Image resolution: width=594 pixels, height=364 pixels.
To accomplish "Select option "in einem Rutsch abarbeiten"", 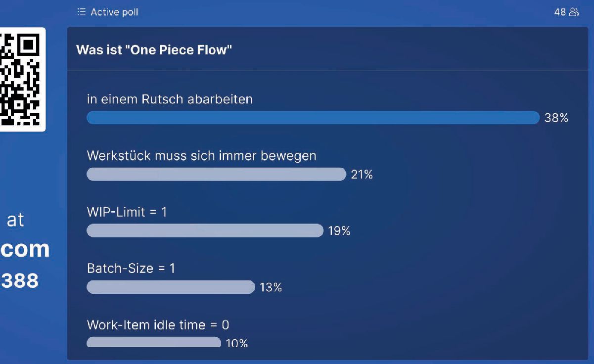I will pyautogui.click(x=170, y=99).
